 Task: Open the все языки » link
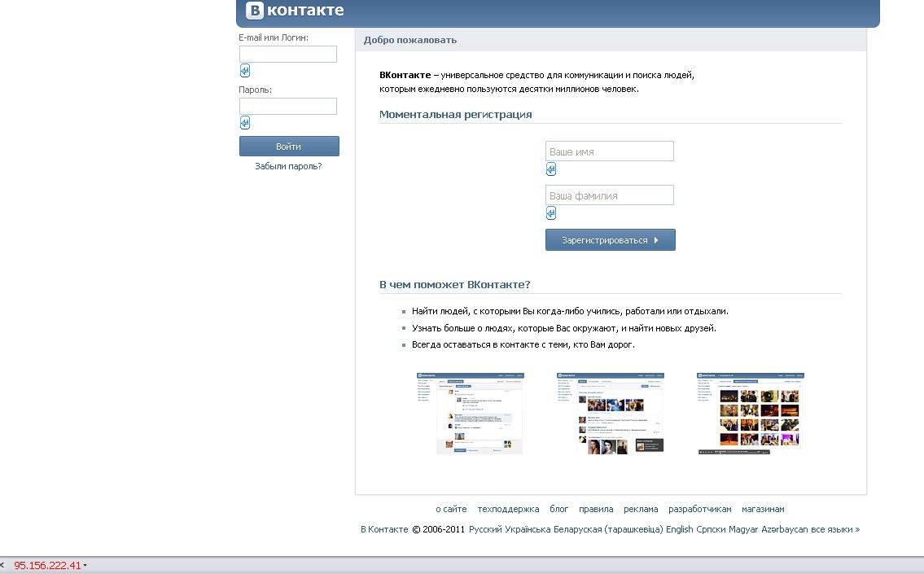835,529
